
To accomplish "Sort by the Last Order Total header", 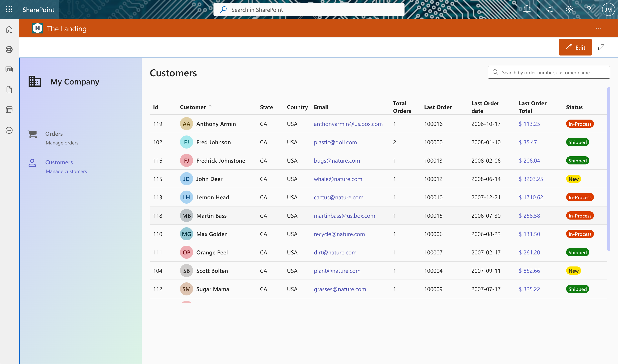I will pos(532,107).
